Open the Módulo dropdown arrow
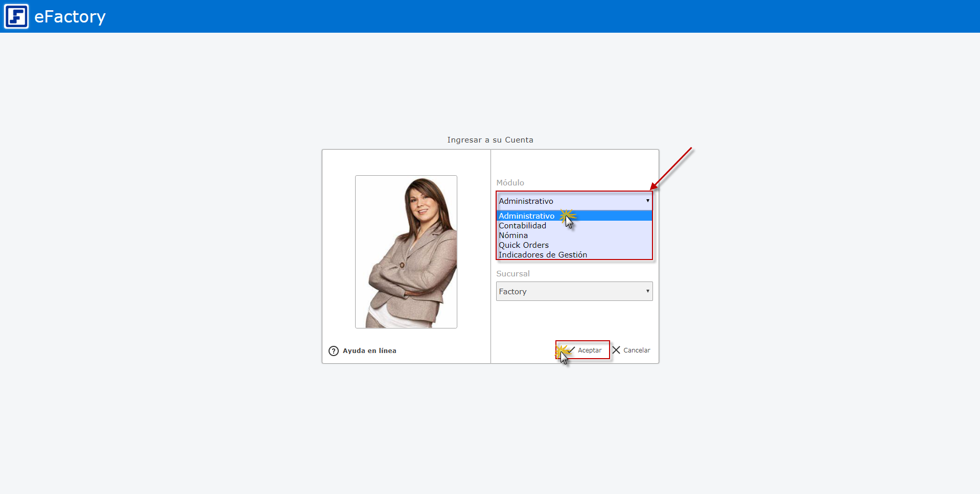 pos(647,201)
